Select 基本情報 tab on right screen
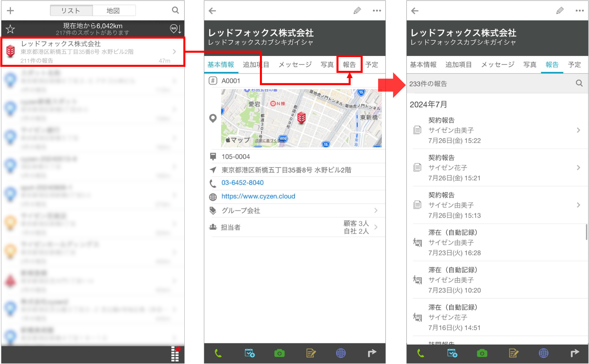 click(x=423, y=64)
